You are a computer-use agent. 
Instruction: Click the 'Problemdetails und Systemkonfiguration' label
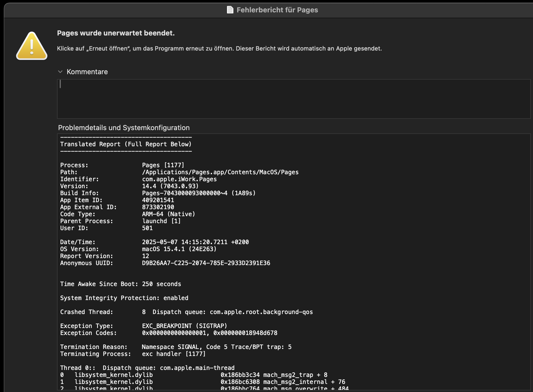tap(124, 128)
